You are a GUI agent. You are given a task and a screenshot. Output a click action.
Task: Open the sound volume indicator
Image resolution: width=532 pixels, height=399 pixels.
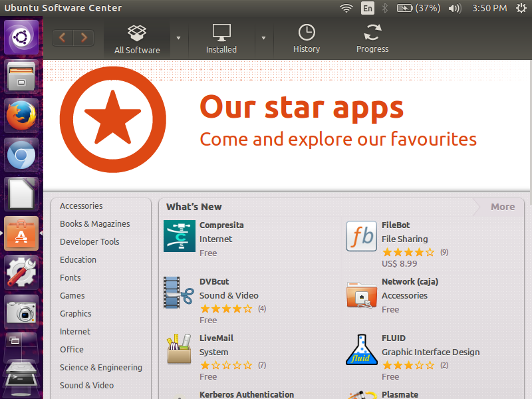tap(455, 8)
